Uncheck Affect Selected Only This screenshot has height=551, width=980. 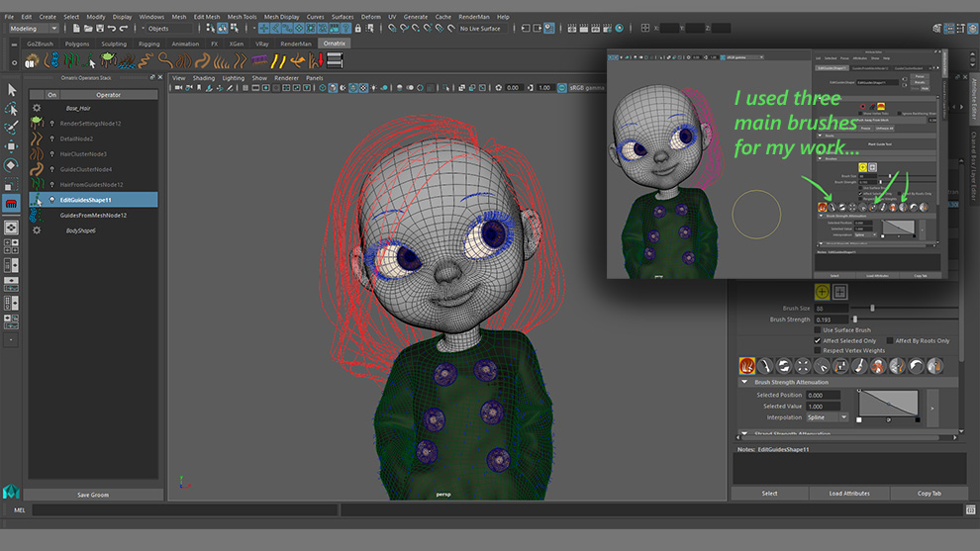point(817,341)
